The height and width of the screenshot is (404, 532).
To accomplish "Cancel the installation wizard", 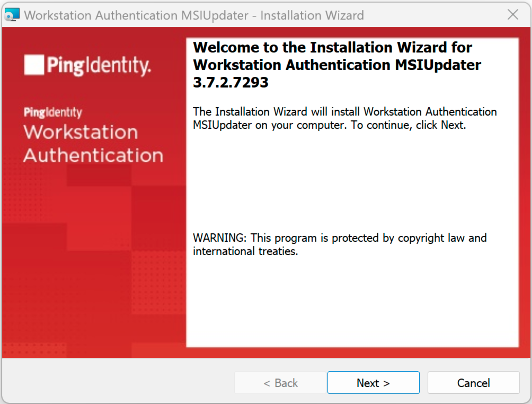I will pos(473,383).
